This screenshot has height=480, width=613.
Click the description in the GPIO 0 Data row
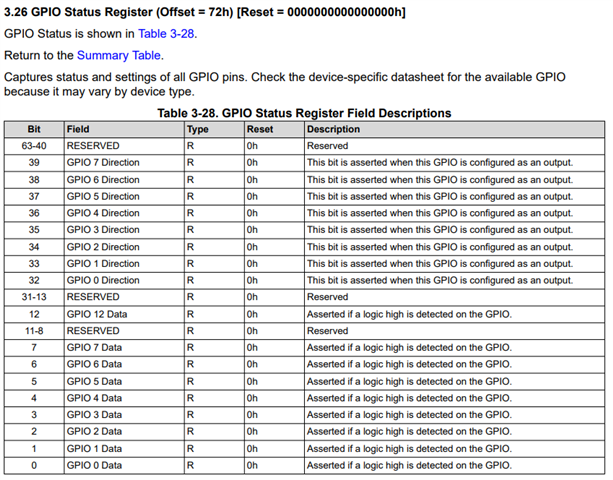coord(409,466)
